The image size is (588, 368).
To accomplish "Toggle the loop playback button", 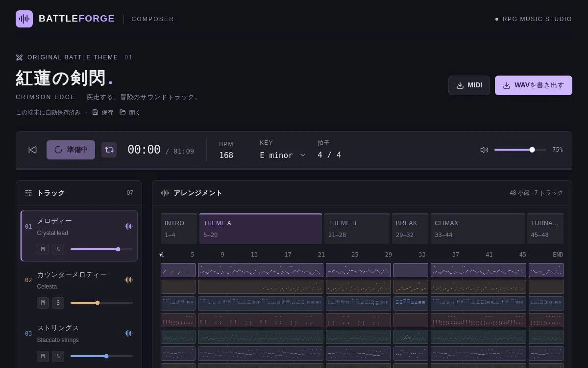I will [x=109, y=150].
